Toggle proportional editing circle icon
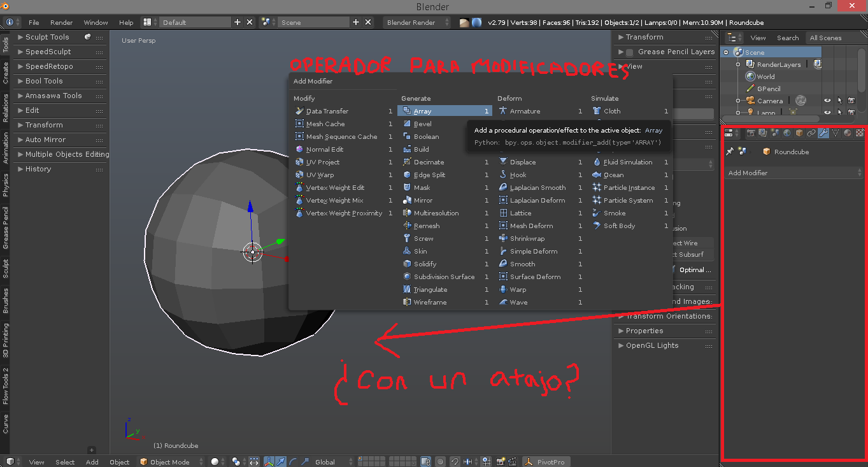868x467 pixels. (441, 462)
